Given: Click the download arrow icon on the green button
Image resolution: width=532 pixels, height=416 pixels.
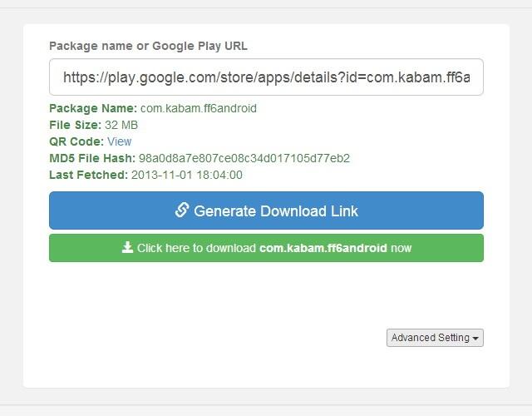Looking at the screenshot, I should (x=127, y=248).
